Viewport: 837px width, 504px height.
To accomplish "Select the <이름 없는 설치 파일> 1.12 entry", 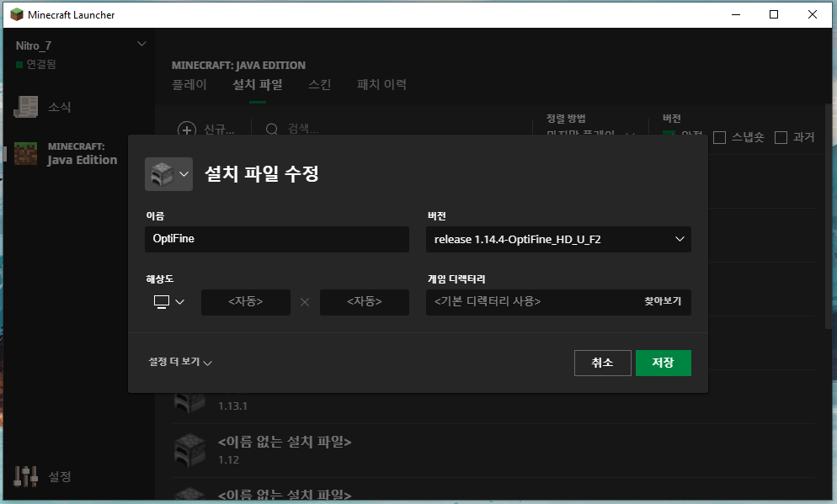I will 493,451.
